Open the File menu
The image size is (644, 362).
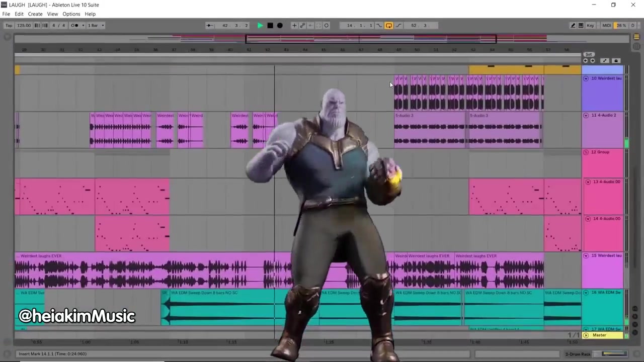coord(6,14)
